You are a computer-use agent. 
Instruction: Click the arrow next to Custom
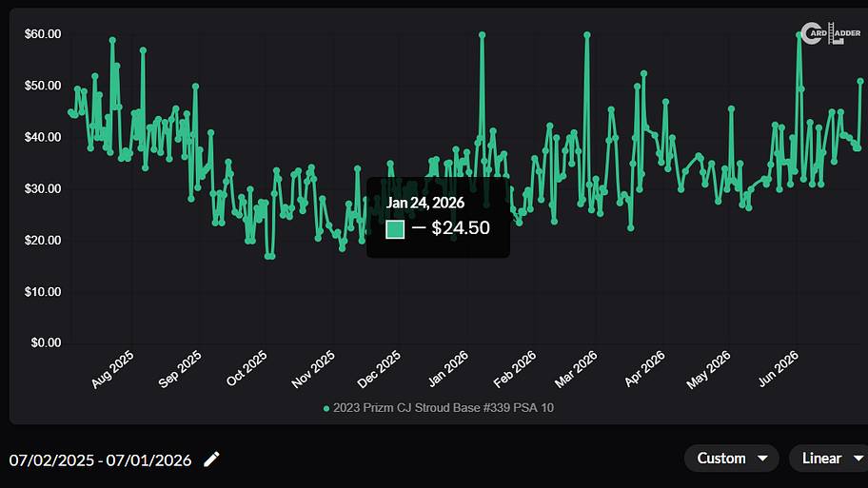coord(762,459)
